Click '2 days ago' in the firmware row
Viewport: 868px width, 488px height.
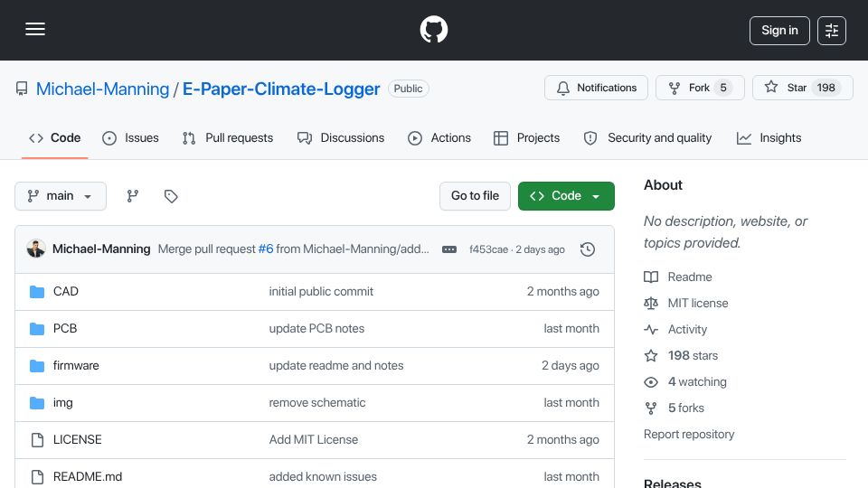click(571, 366)
